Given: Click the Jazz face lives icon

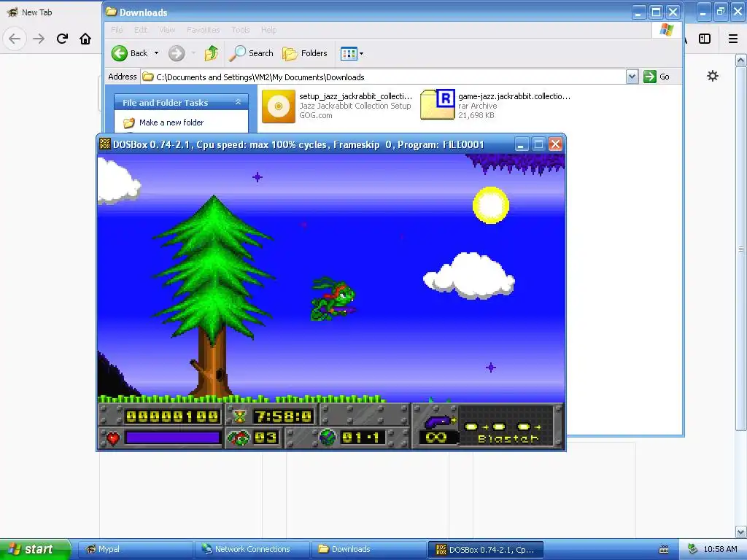Looking at the screenshot, I should pyautogui.click(x=238, y=437).
